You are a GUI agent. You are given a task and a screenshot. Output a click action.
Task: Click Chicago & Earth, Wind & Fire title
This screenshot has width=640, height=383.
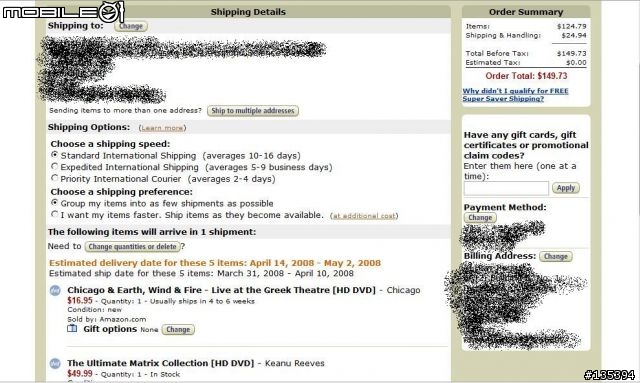[221, 290]
